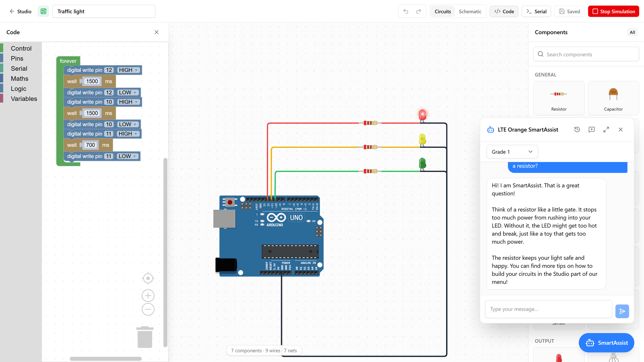The image size is (644, 362).
Task: Click the Type your message field
Action: pyautogui.click(x=548, y=309)
